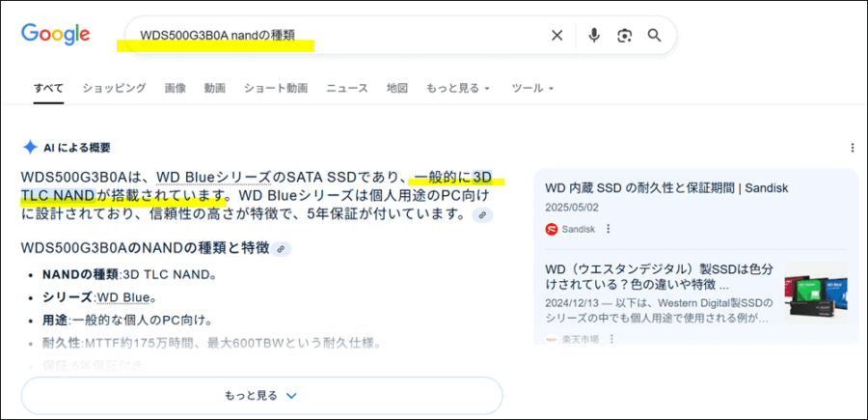Open WD(ウエスタンデジタル)製SSDは色分け article
868x420 pixels.
click(x=661, y=277)
